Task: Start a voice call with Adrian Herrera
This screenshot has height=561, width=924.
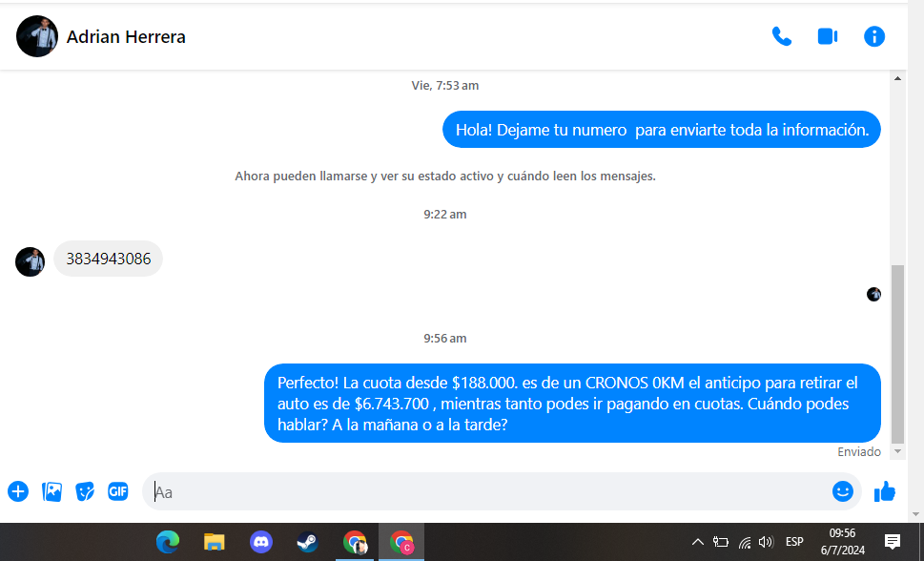Action: pos(781,37)
